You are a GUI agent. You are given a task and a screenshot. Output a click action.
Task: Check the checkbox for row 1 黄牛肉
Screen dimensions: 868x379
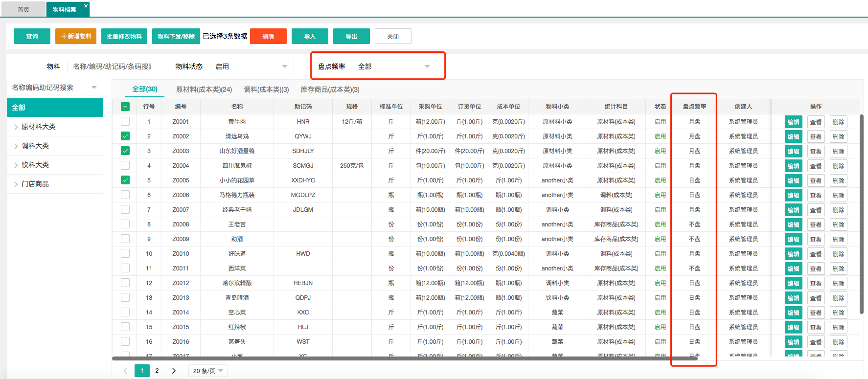pyautogui.click(x=125, y=121)
